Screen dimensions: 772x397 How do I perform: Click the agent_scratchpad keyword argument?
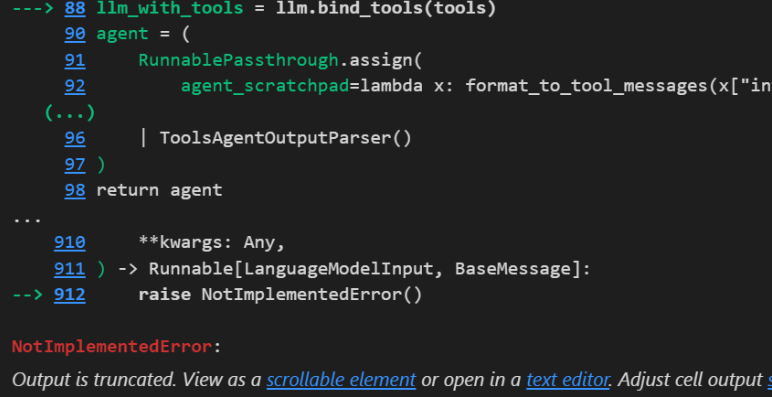pyautogui.click(x=265, y=86)
